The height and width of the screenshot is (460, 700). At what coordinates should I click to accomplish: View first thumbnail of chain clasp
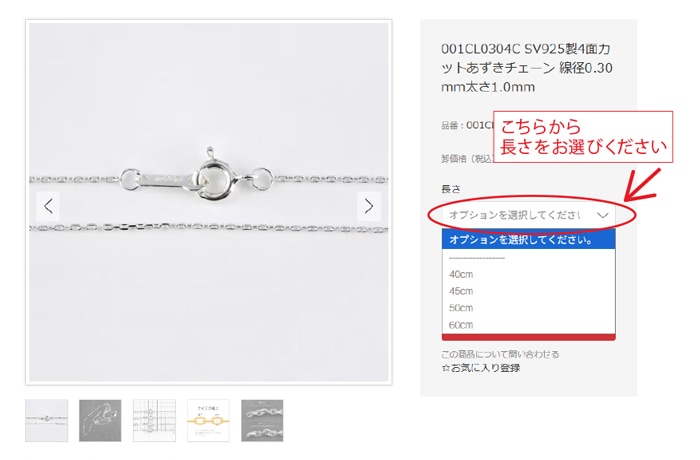point(47,420)
